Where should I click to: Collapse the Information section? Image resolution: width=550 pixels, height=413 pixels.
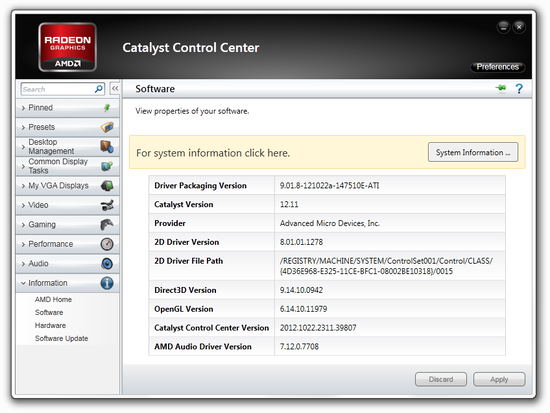[x=68, y=283]
